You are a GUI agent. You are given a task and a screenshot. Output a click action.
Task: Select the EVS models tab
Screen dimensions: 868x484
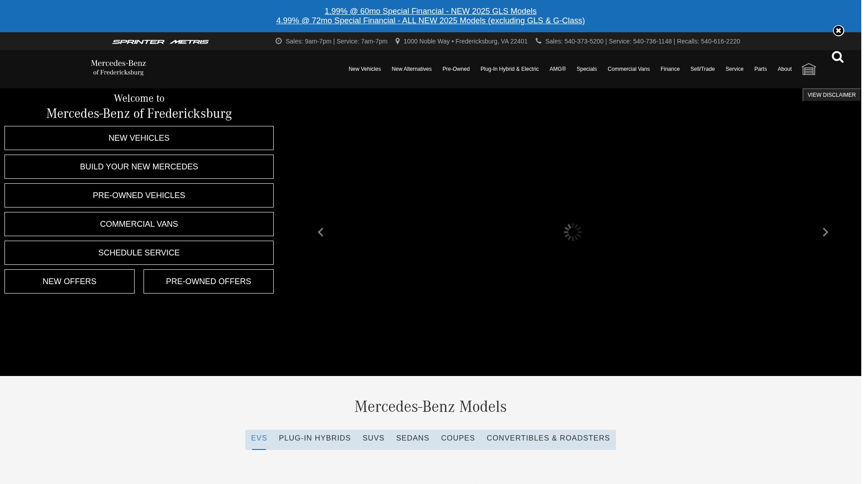[259, 438]
